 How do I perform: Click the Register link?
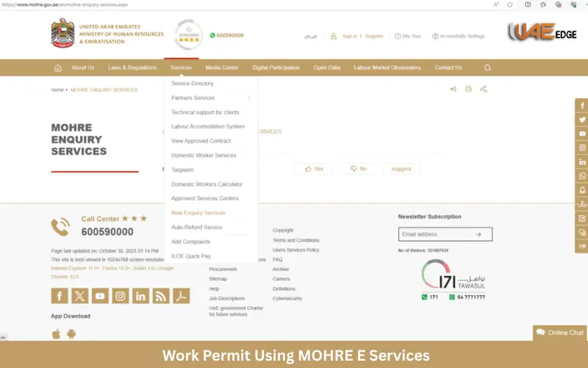pos(374,36)
